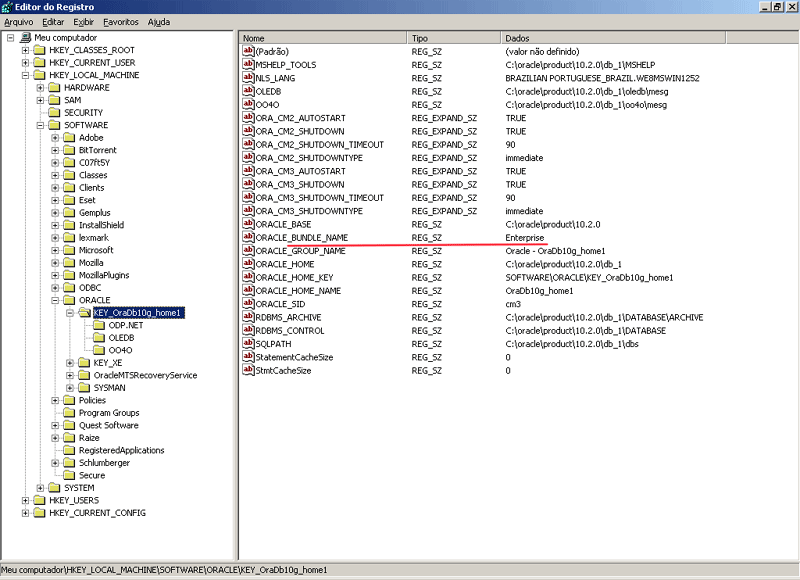Image resolution: width=800 pixels, height=580 pixels.
Task: Click the ORACLE_BUNDLE_NAME string value icon
Action: [248, 237]
